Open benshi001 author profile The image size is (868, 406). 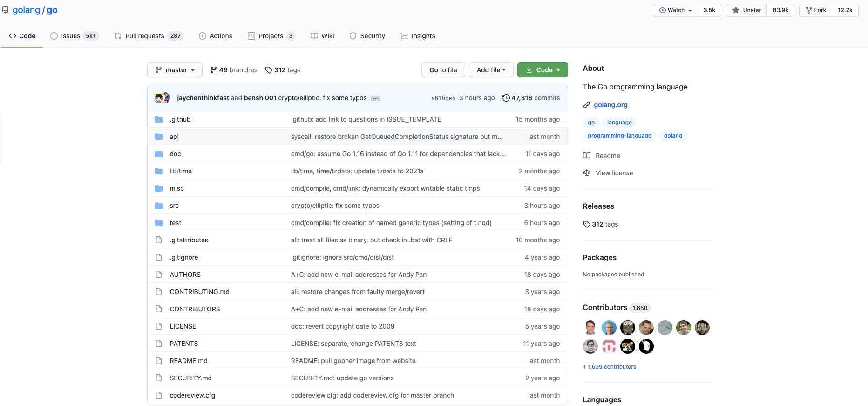point(260,98)
